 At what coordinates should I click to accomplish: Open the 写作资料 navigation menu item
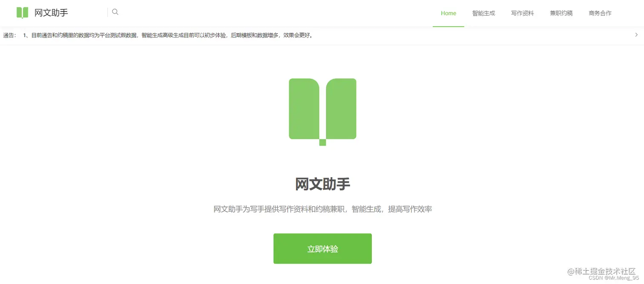point(523,13)
